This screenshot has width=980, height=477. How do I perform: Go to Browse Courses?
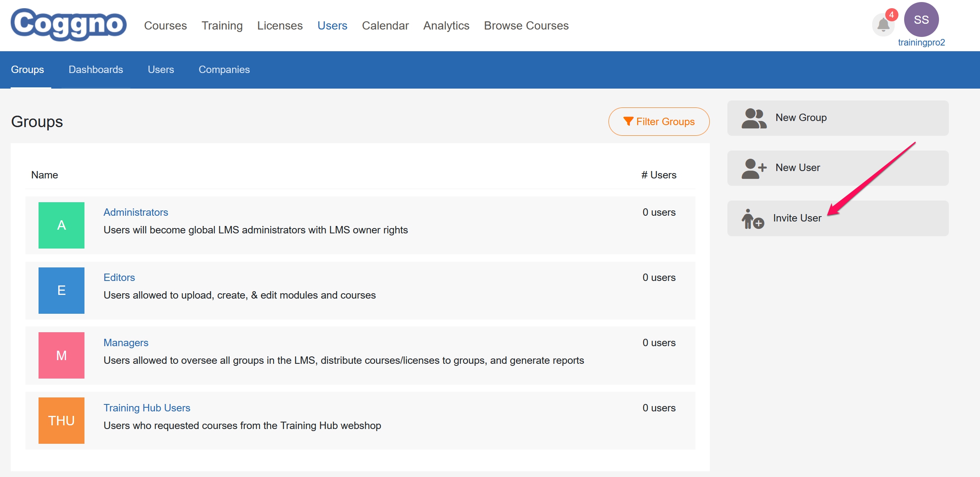[x=526, y=25]
